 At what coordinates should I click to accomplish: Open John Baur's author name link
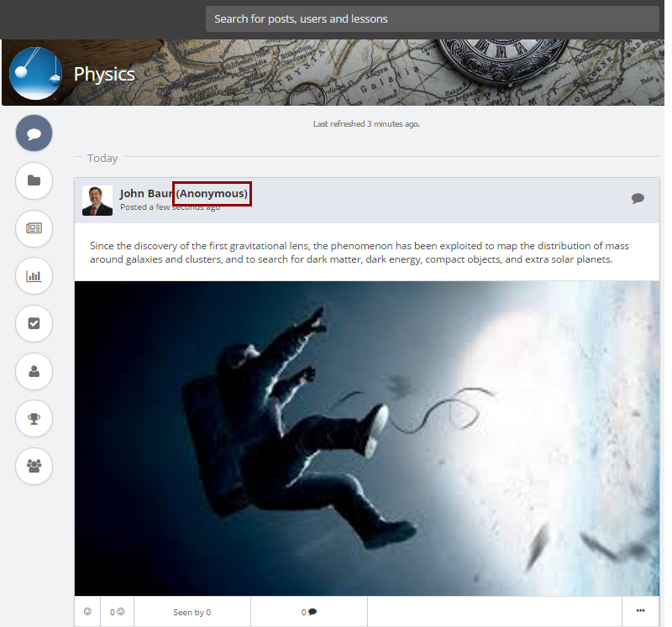146,194
